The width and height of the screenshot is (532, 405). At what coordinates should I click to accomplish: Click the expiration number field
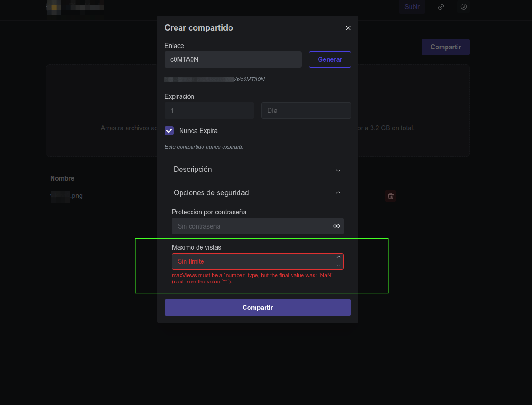[x=209, y=111]
